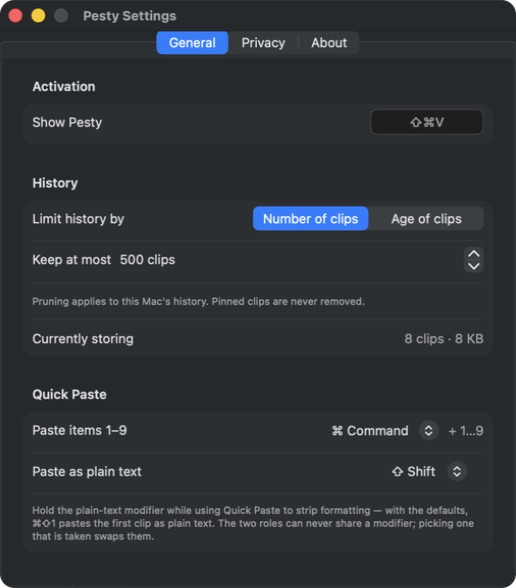Select Number of clips history limit
The height and width of the screenshot is (588, 516).
click(310, 219)
